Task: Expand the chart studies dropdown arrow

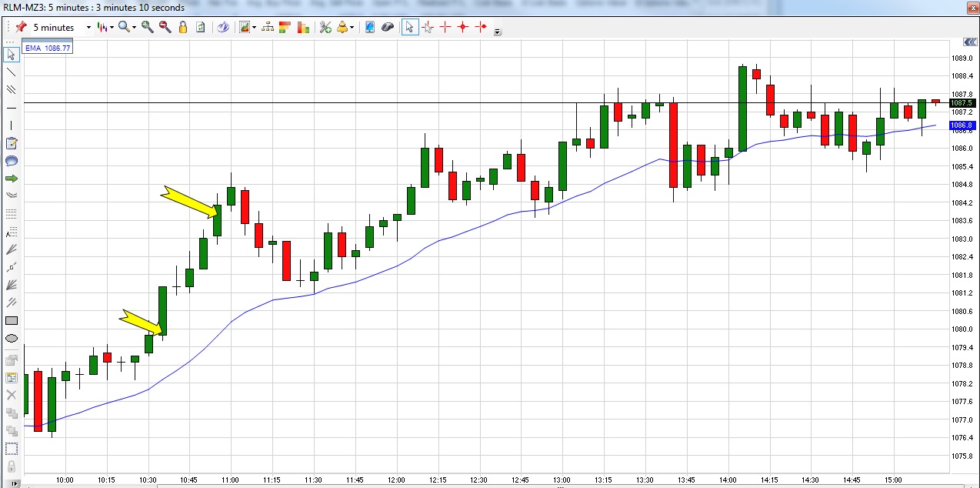Action: tap(255, 27)
